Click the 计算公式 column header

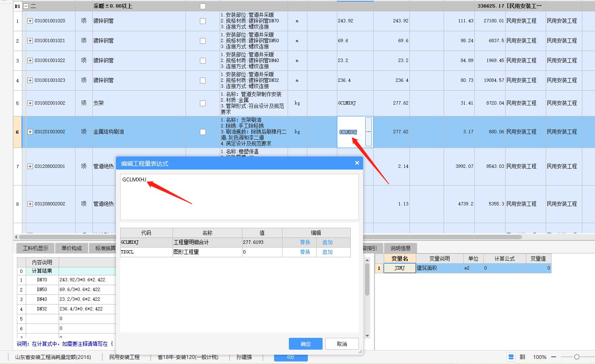click(505, 259)
